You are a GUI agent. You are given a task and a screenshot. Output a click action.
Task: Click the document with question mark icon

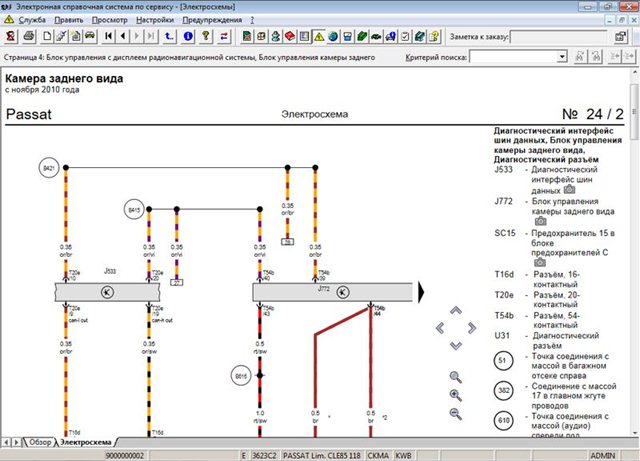434,36
